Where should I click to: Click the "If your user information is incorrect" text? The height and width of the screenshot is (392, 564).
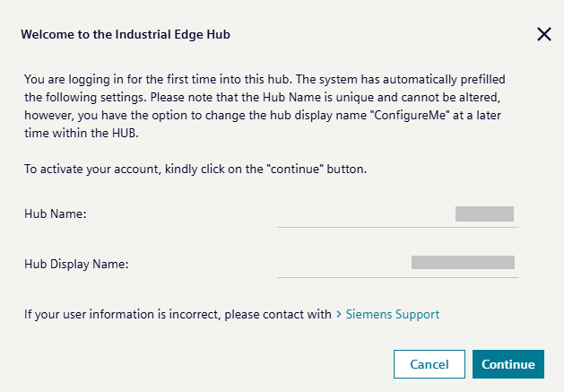(x=178, y=315)
